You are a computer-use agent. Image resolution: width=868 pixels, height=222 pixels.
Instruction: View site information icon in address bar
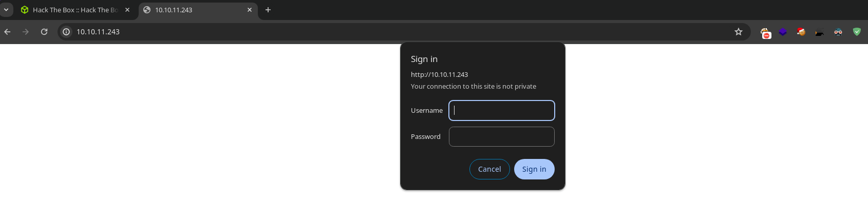tap(66, 32)
